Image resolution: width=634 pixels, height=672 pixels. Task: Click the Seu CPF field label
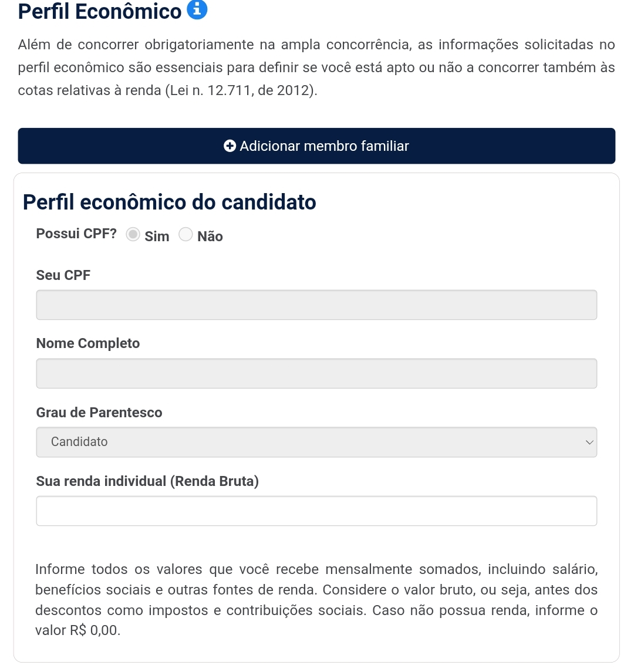click(x=63, y=275)
